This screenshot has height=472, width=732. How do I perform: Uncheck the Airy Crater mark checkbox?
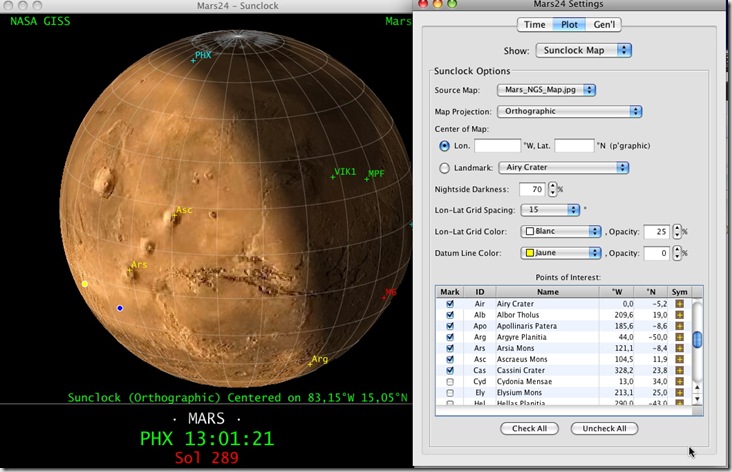point(450,303)
